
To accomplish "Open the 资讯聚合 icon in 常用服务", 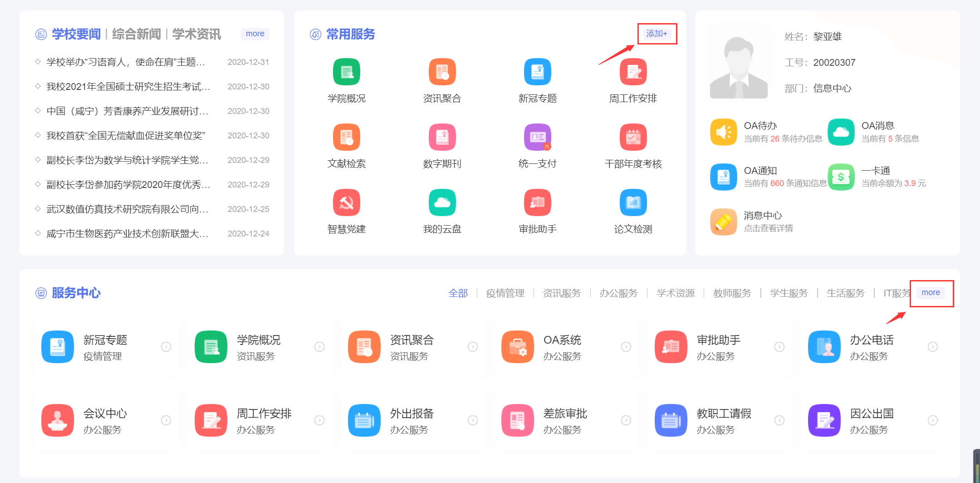I will click(x=442, y=72).
